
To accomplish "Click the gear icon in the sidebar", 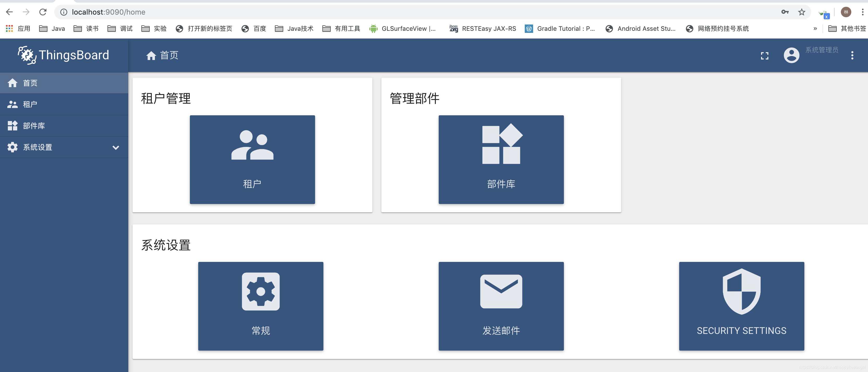I will (x=13, y=147).
